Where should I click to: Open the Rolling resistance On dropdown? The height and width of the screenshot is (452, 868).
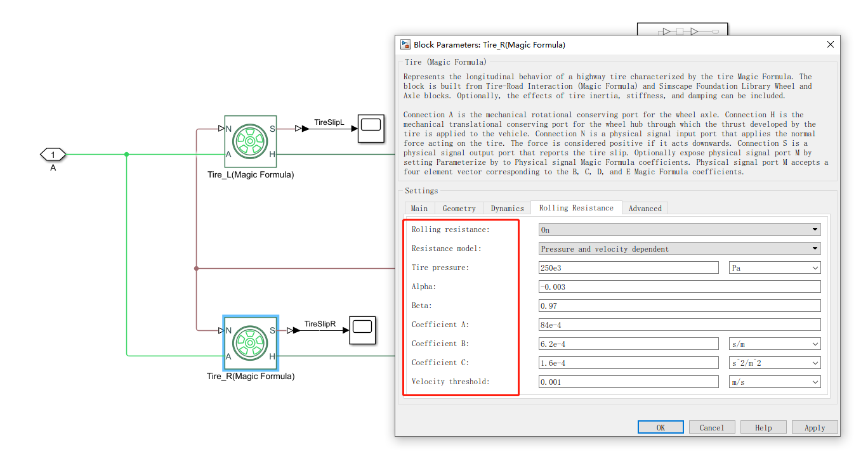point(680,229)
